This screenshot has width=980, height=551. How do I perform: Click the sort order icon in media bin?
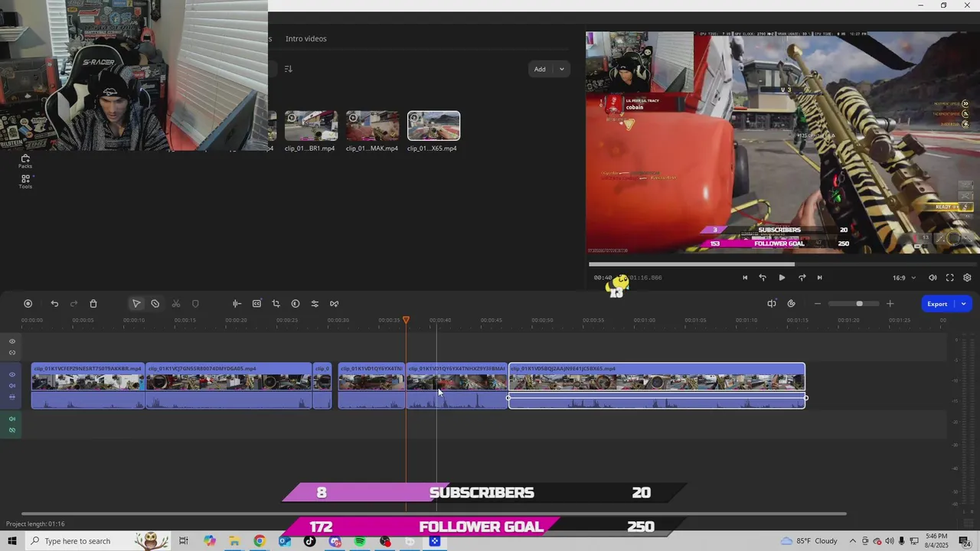pos(289,69)
